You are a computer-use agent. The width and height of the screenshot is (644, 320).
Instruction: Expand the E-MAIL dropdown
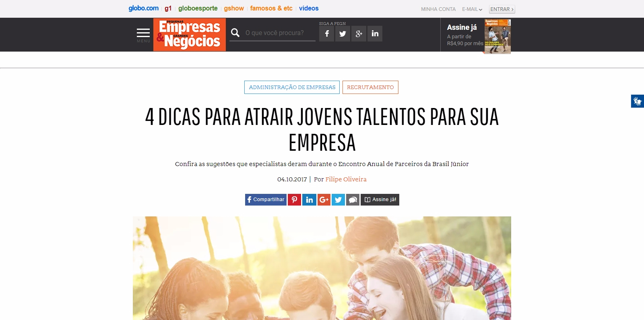pyautogui.click(x=472, y=9)
